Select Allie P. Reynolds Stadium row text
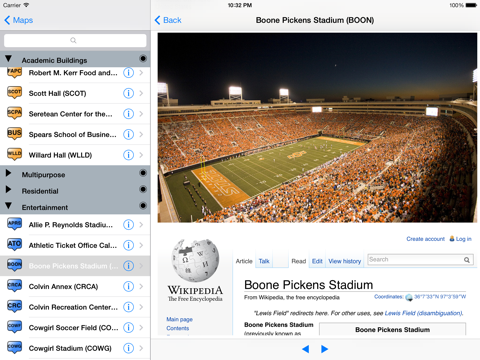This screenshot has width=480, height=360. [x=71, y=225]
